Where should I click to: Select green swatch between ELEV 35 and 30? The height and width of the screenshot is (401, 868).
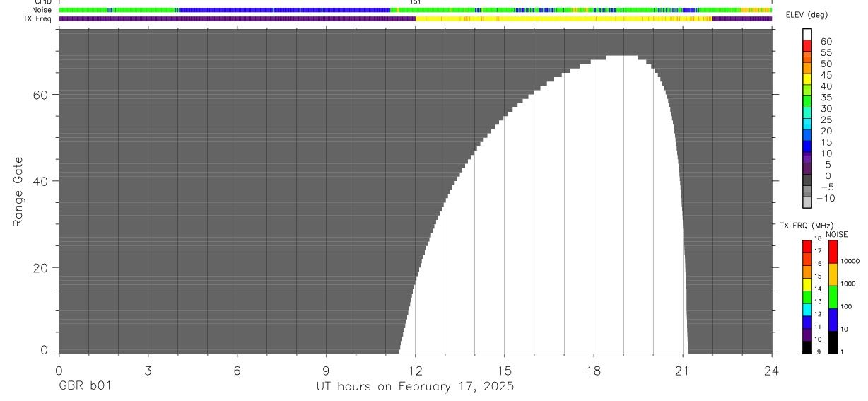click(x=807, y=102)
